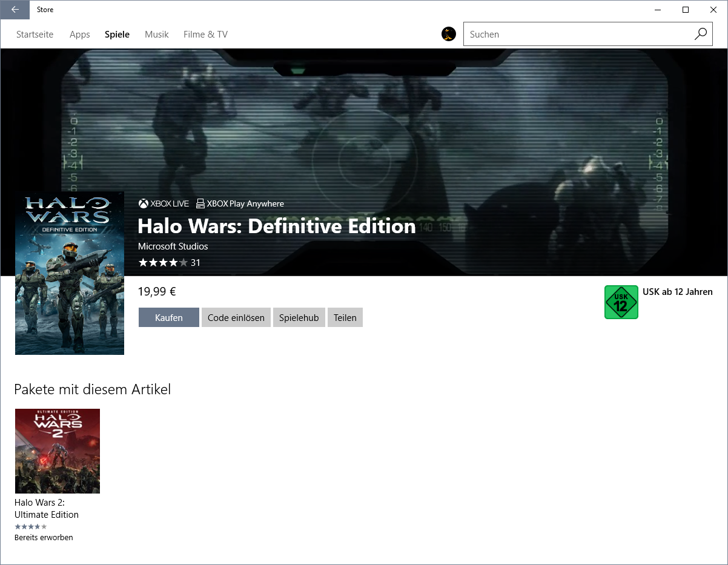Click the Teilen share button
The image size is (728, 565).
pyautogui.click(x=345, y=318)
